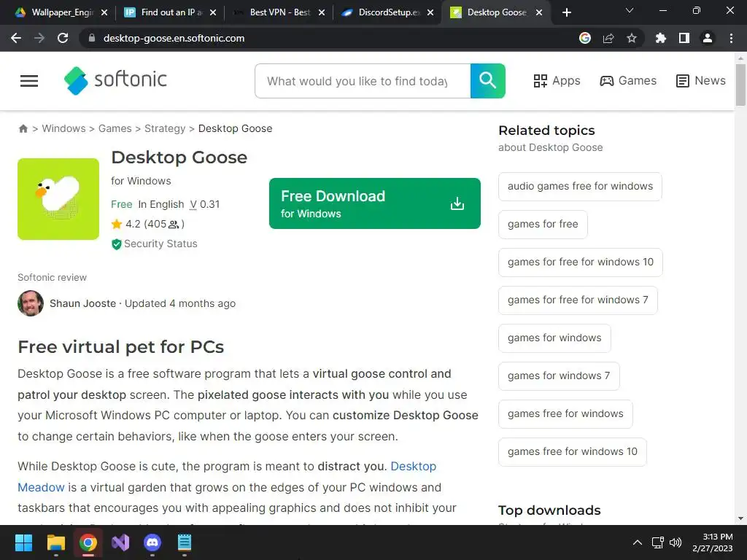Click the V 0.31 version label

pyautogui.click(x=204, y=204)
